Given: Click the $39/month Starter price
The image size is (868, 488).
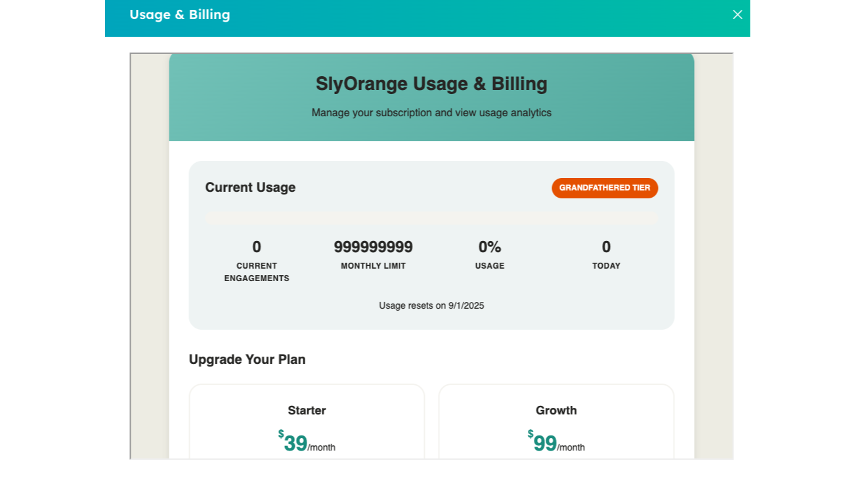Looking at the screenshot, I should click(x=306, y=443).
